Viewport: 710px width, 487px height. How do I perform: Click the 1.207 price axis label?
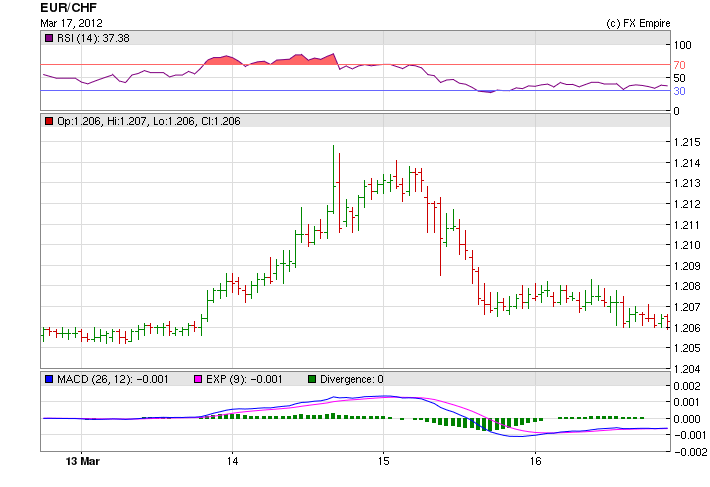687,307
